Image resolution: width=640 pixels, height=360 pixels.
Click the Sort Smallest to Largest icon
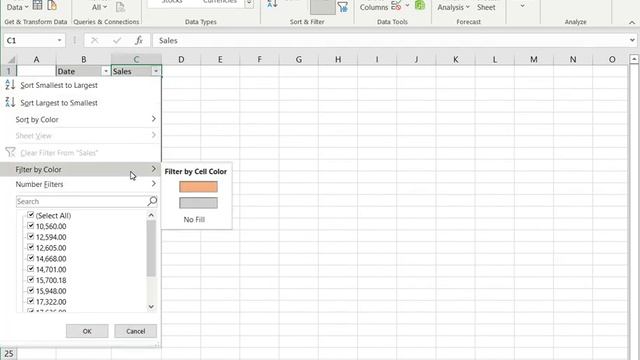click(x=10, y=85)
